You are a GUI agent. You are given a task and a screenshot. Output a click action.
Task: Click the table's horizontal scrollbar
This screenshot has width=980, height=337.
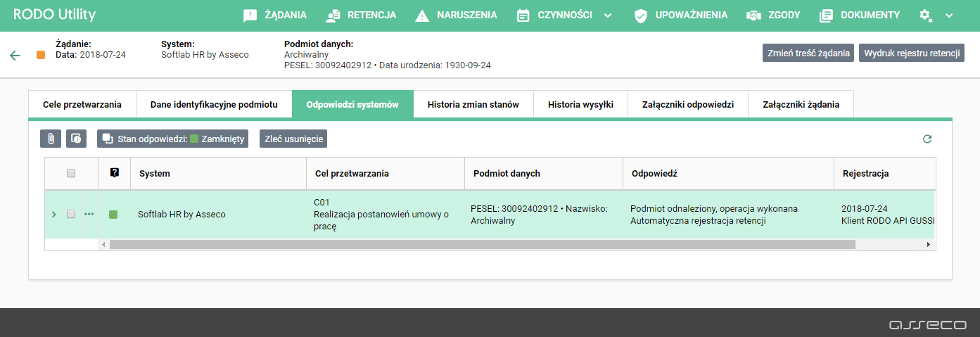pos(482,244)
